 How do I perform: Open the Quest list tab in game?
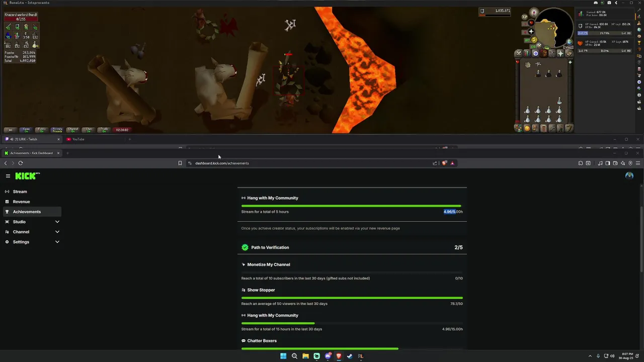click(535, 53)
